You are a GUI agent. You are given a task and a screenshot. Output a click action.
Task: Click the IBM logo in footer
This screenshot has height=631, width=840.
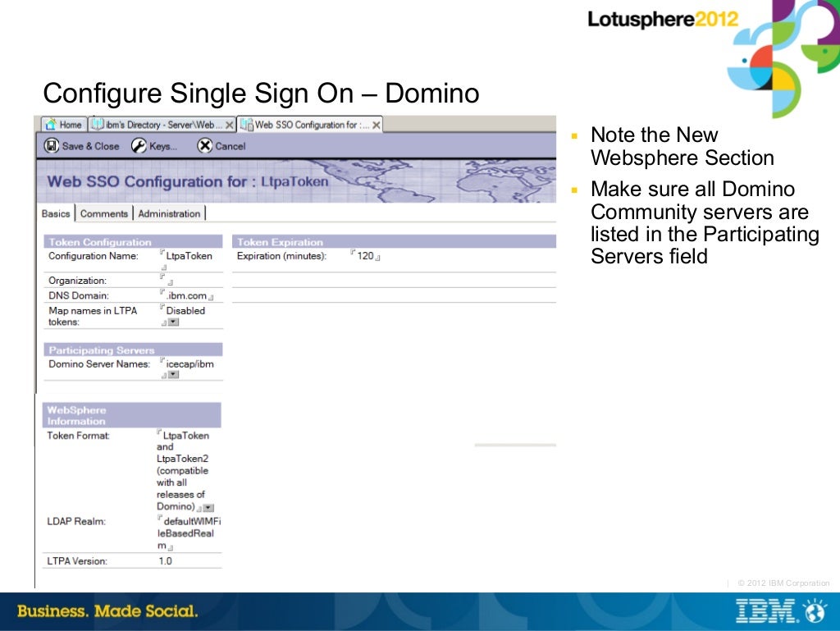pos(767,611)
